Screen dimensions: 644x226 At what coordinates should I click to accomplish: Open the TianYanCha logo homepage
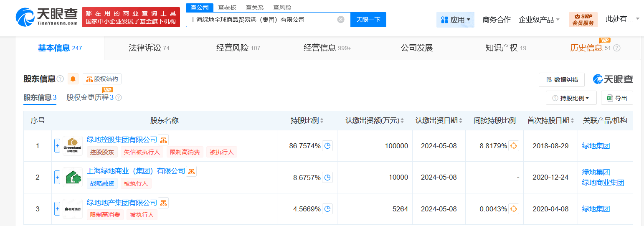point(46,17)
